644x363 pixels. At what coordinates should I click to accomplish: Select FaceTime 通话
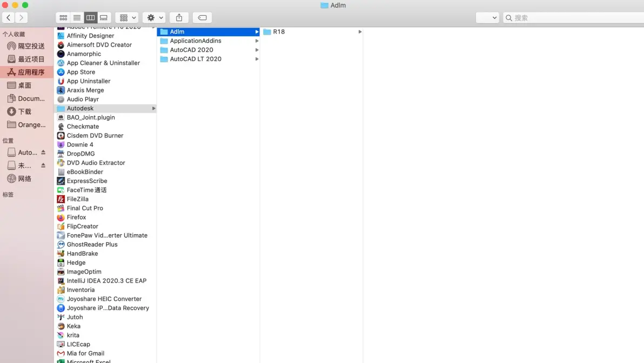point(105,190)
